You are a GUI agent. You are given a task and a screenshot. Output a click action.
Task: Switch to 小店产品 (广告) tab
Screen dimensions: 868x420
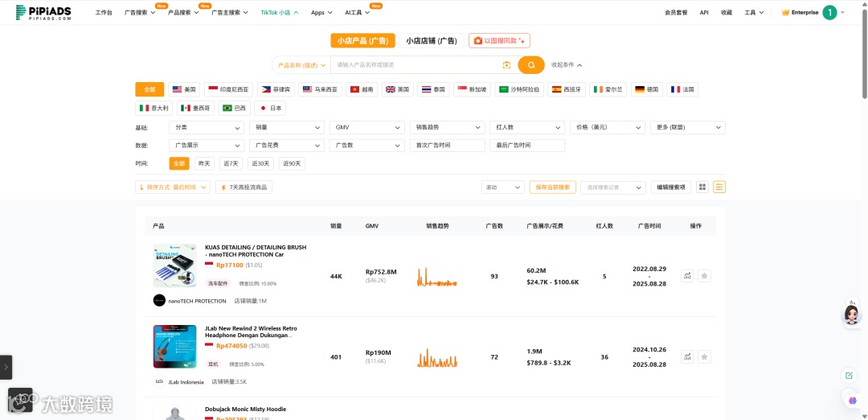coord(362,40)
